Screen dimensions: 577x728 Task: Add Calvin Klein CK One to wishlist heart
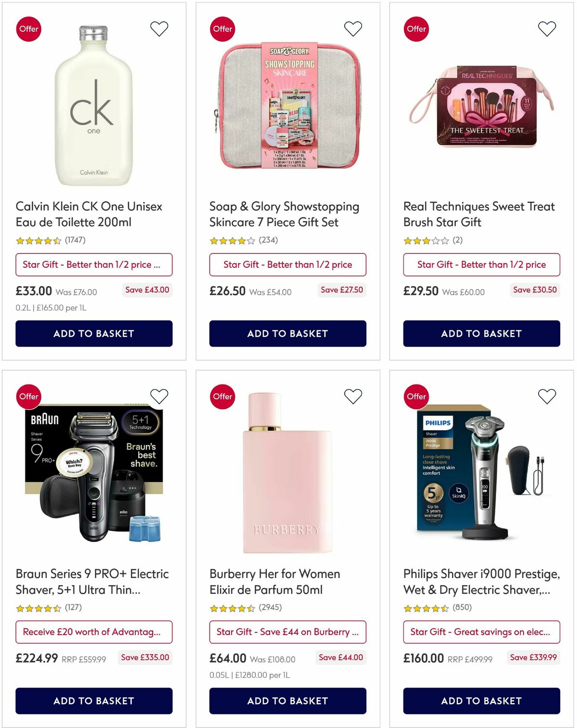pyautogui.click(x=159, y=28)
